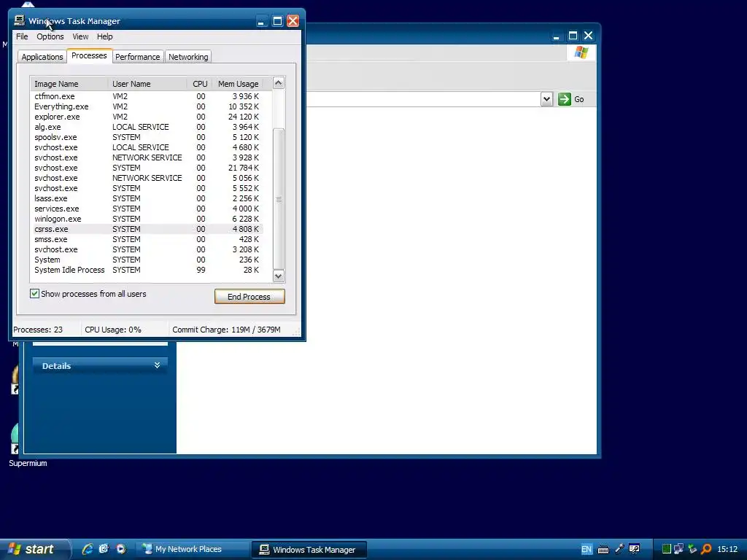This screenshot has height=560, width=747.
Task: Select the ctfmon.exe process
Action: [x=146, y=96]
